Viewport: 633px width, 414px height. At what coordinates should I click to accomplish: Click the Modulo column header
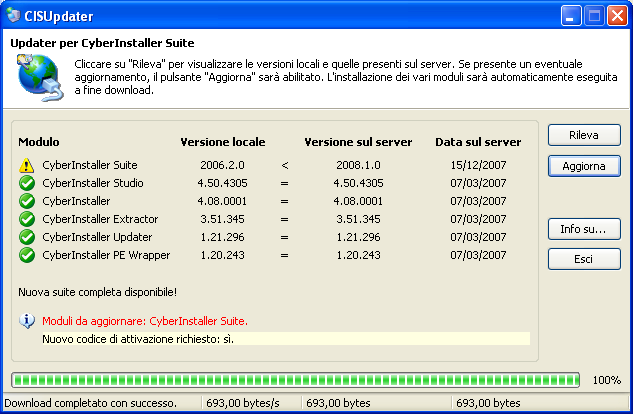pyautogui.click(x=39, y=142)
